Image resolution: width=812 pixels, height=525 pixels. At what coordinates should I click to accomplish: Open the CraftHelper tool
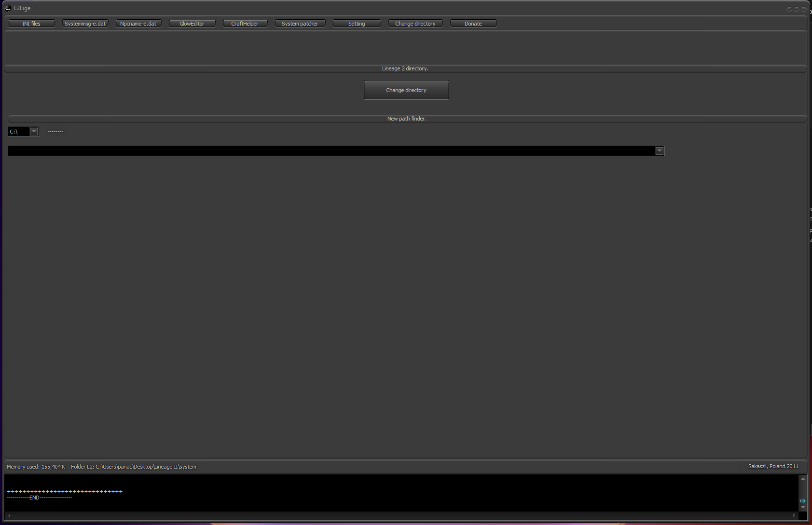coord(245,24)
